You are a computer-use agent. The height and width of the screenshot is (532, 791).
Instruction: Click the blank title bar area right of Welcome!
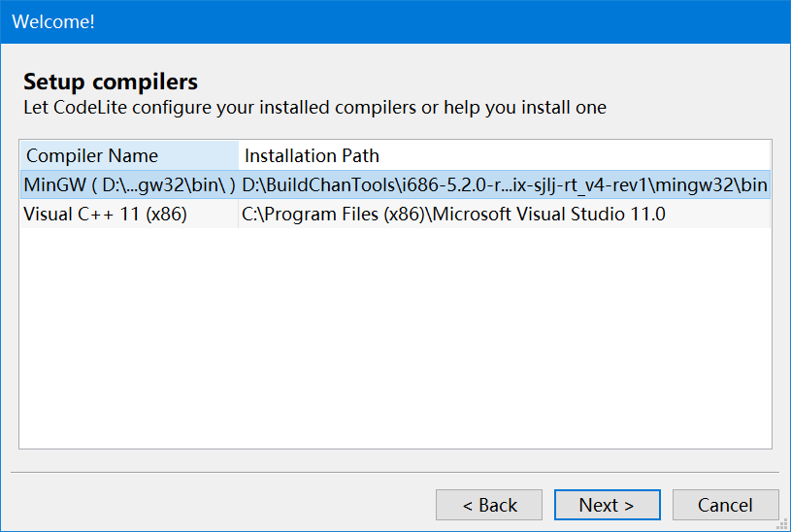(437, 21)
